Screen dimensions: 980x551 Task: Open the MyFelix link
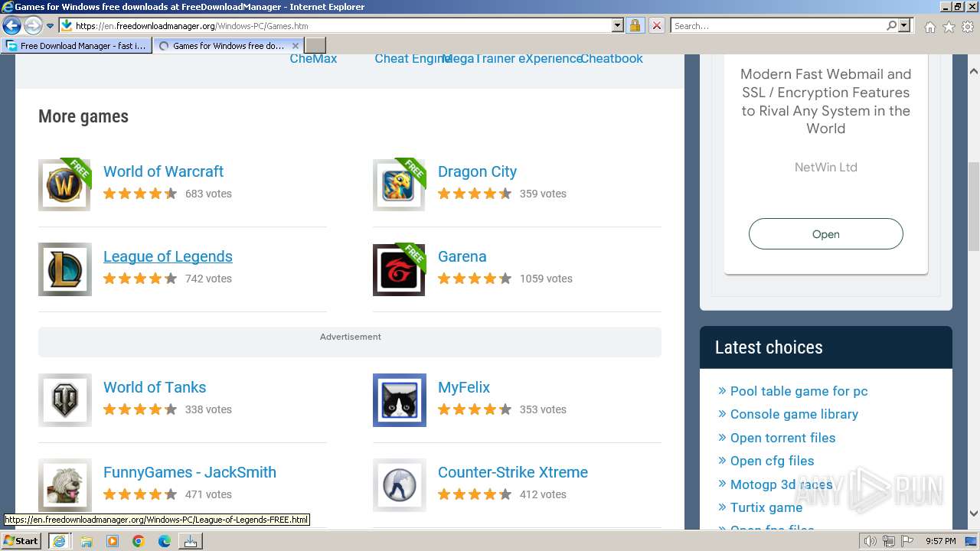tap(464, 387)
